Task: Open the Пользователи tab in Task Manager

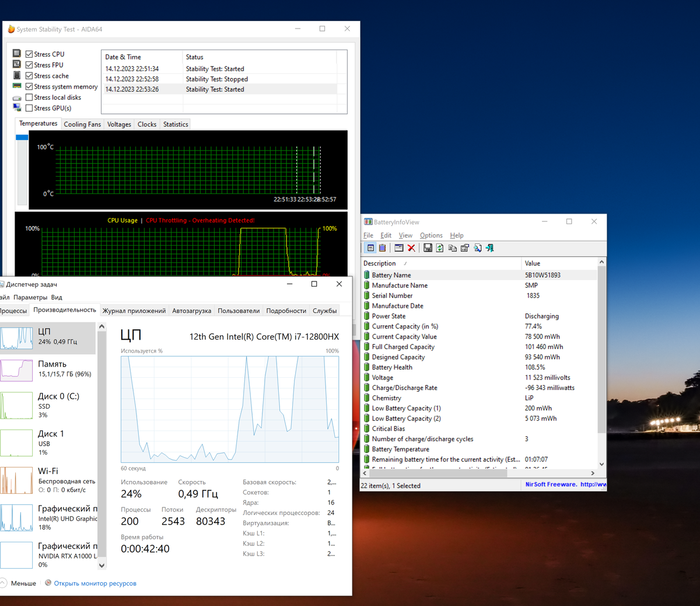Action: (x=239, y=311)
